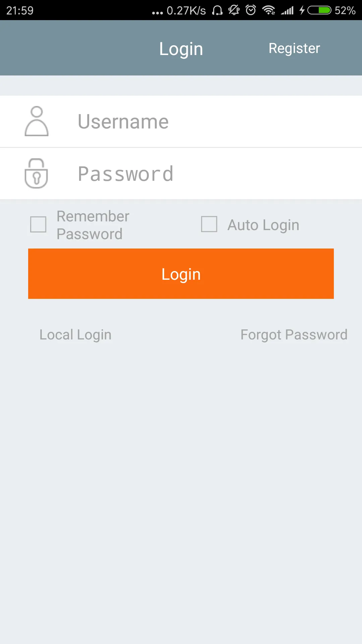362x644 pixels.
Task: Choose Local Login option
Action: coord(75,335)
